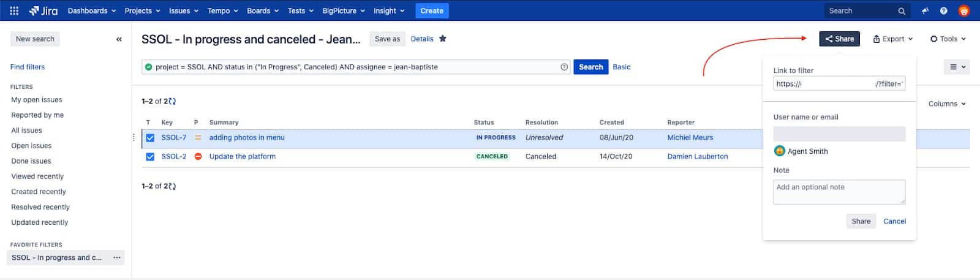Switch to Basic search mode
Image resolution: width=980 pixels, height=280 pixels.
[x=622, y=67]
